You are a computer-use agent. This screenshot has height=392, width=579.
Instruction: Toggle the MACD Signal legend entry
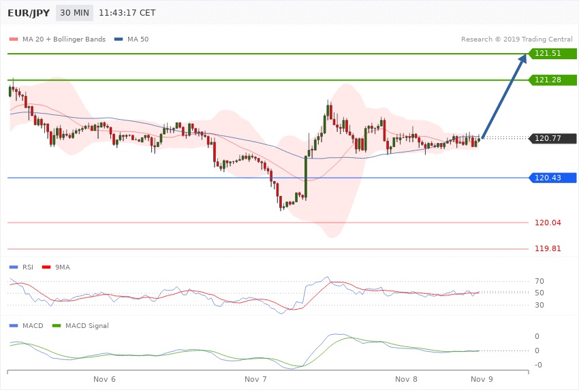coord(85,326)
